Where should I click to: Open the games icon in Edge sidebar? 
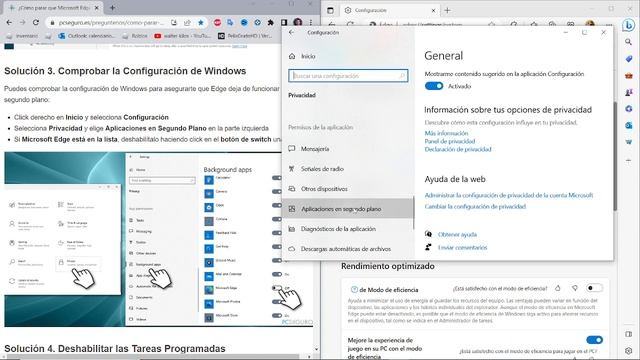pos(629,92)
